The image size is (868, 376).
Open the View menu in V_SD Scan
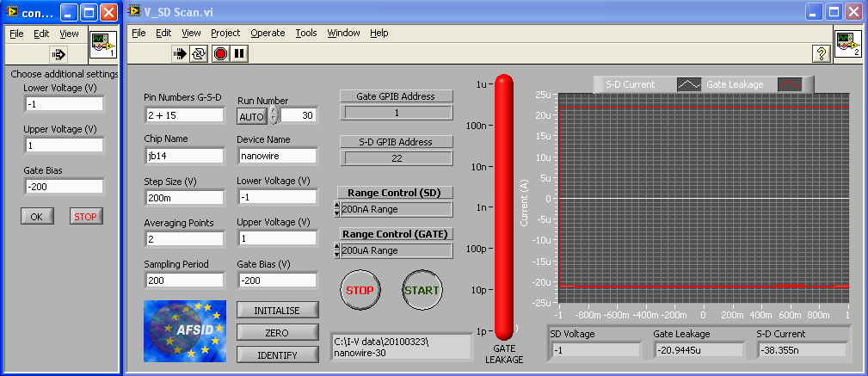[191, 34]
